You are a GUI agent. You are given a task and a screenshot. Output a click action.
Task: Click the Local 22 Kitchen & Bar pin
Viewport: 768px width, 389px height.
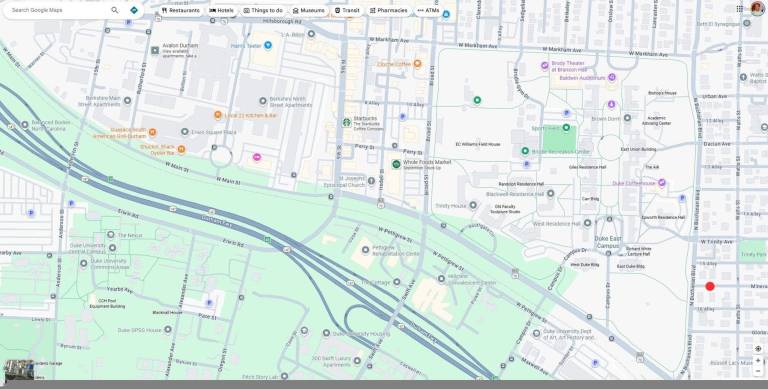point(217,115)
